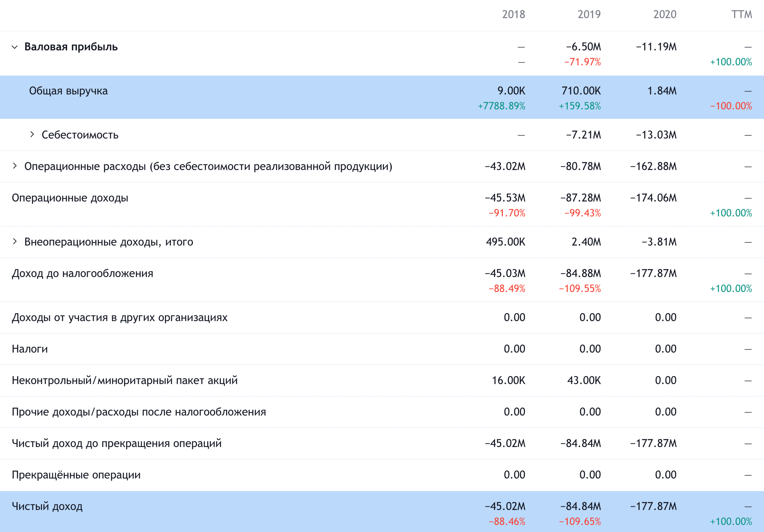The image size is (764, 532).
Task: Click the −6.50M gross profit value
Action: pyautogui.click(x=584, y=47)
